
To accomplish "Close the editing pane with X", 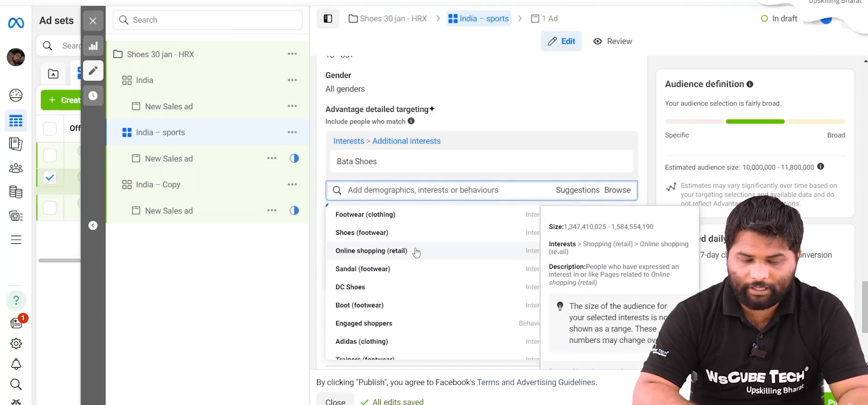I will (93, 21).
